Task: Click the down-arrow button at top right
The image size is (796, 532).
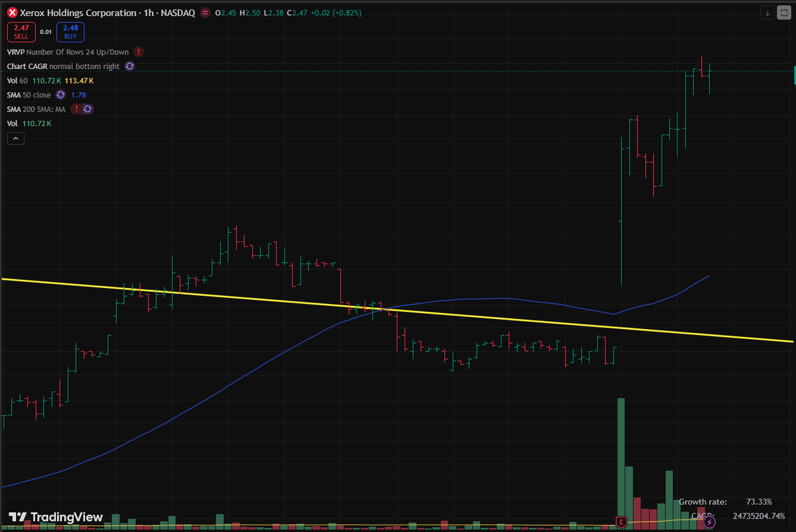Action: click(767, 13)
